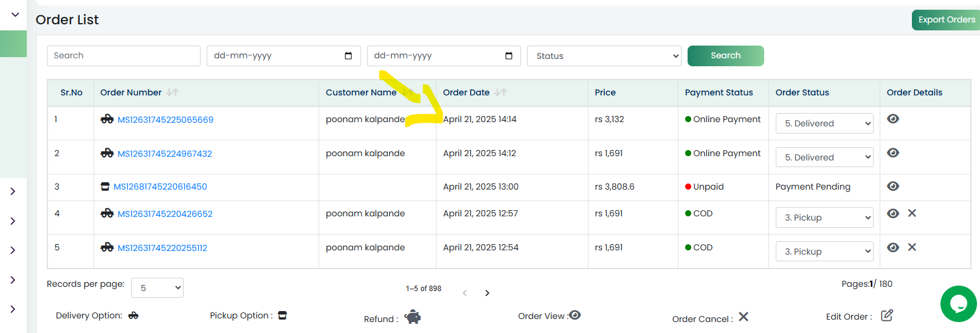
Task: Cancel the rs 1,691 order from 12:54
Action: 912,247
